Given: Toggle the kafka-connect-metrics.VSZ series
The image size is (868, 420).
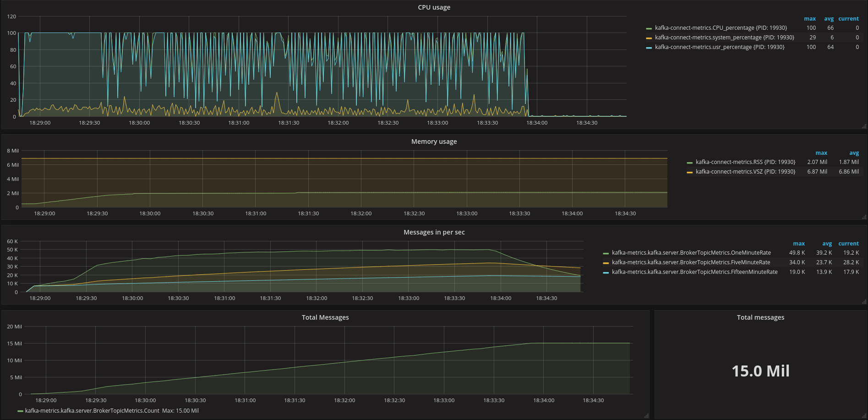Looking at the screenshot, I should pos(745,172).
